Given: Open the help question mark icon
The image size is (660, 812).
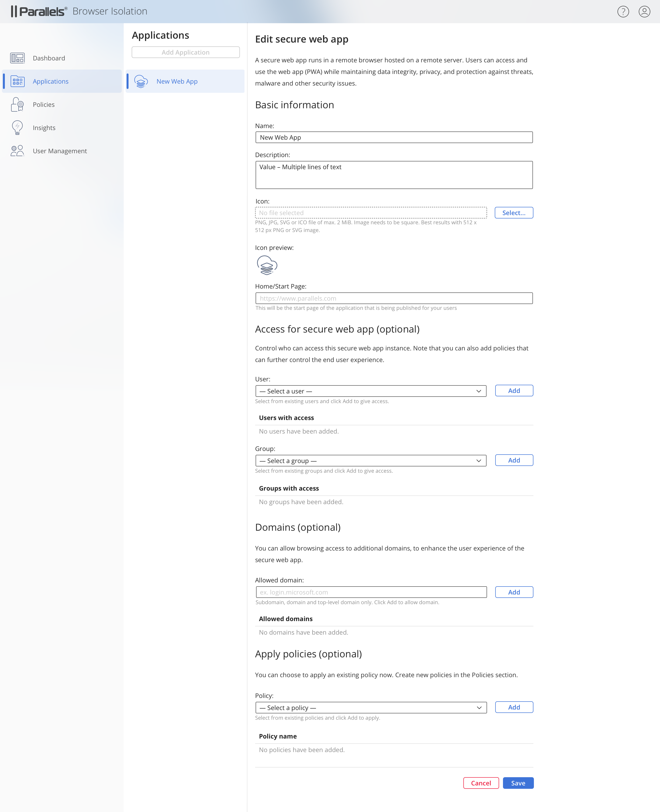Looking at the screenshot, I should [x=623, y=11].
